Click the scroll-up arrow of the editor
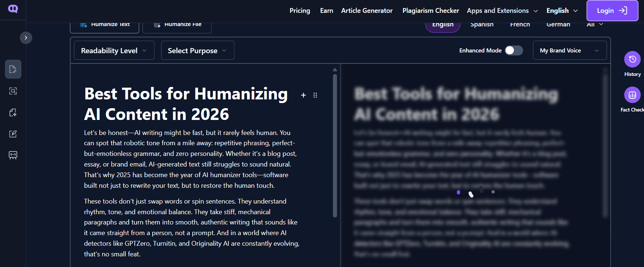This screenshot has height=267, width=644. coord(335,70)
